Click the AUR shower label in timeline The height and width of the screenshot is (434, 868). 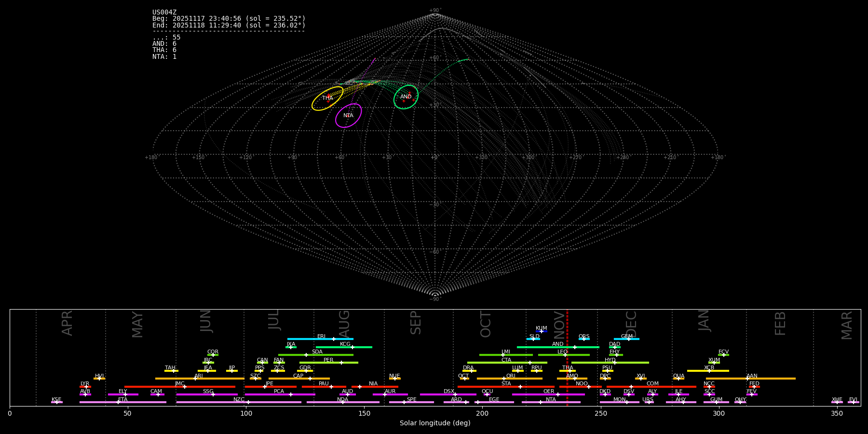click(x=390, y=392)
